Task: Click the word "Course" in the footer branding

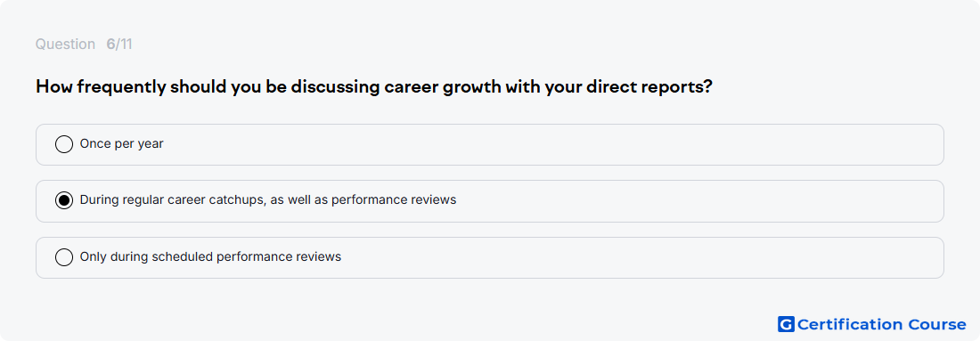Action: coord(936,324)
